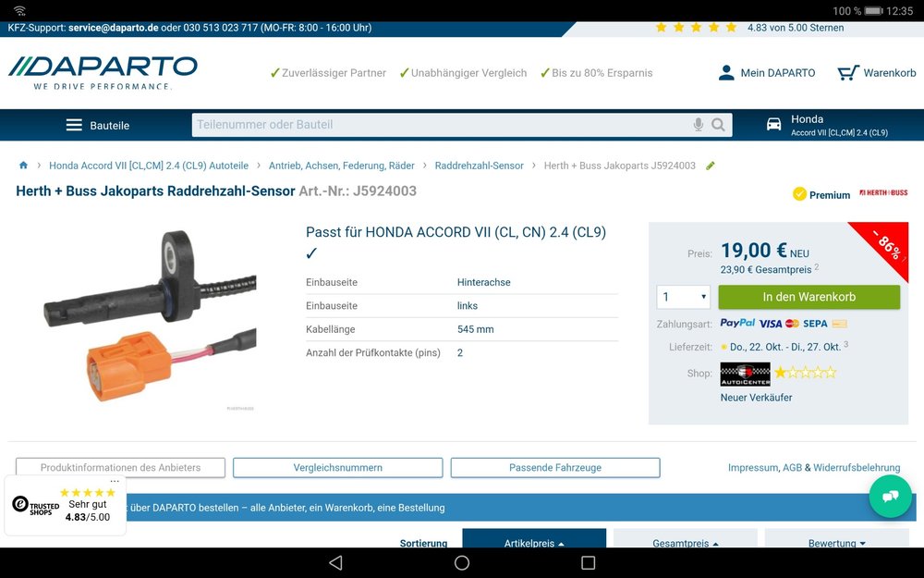Open Mein DAPARTO account
Screen dimensions: 924x578
pos(766,72)
